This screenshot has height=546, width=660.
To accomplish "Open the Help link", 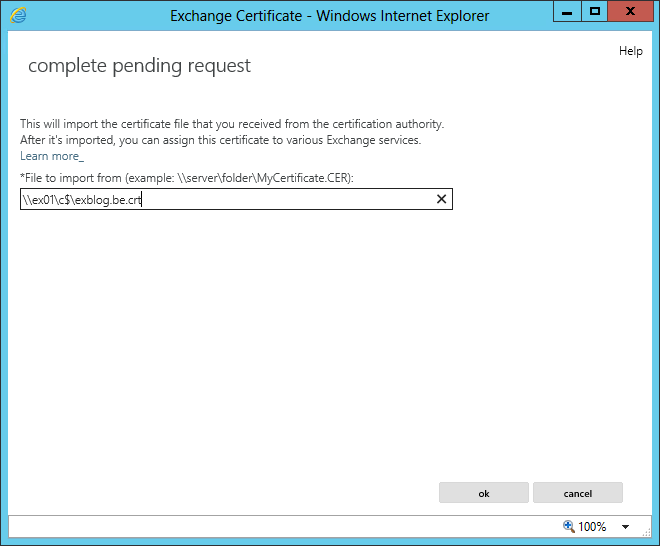I will pyautogui.click(x=631, y=51).
